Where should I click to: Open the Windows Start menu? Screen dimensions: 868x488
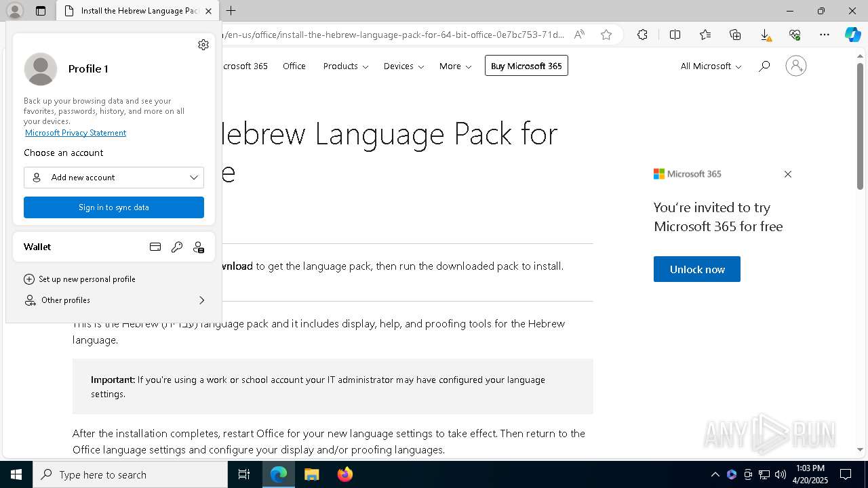point(16,474)
